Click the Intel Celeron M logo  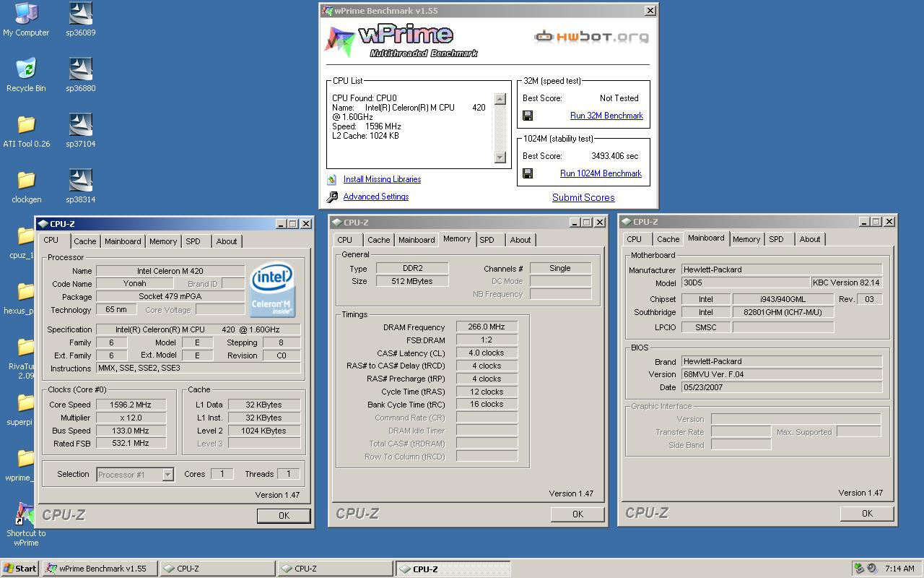272,291
